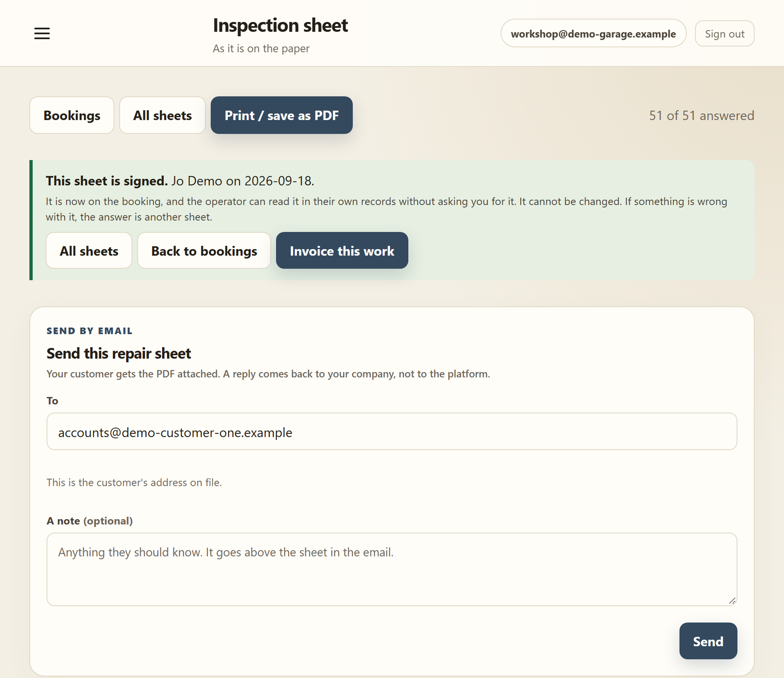Click the 51 of 51 answered counter

[702, 116]
